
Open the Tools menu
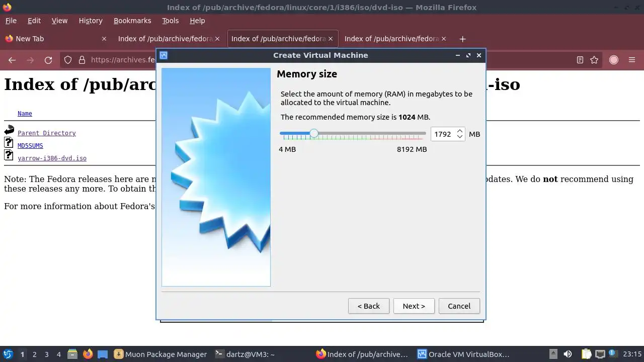point(171,21)
